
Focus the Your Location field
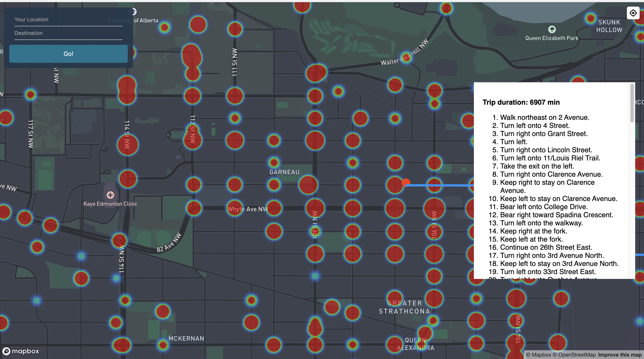coord(68,20)
